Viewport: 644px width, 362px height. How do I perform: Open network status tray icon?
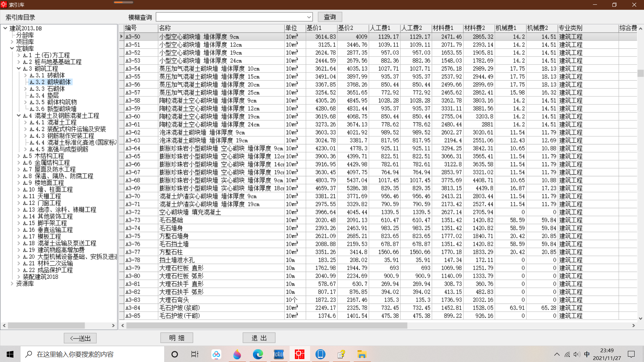point(567,354)
